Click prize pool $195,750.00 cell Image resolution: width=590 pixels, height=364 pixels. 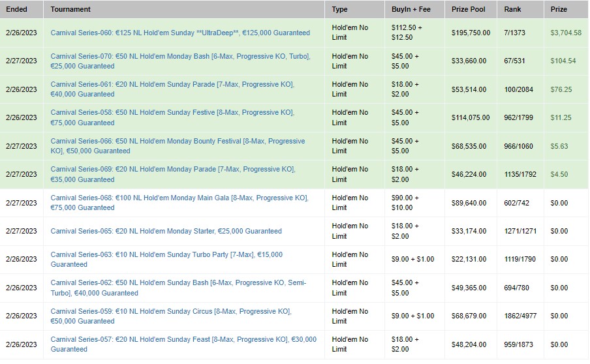[471, 33]
